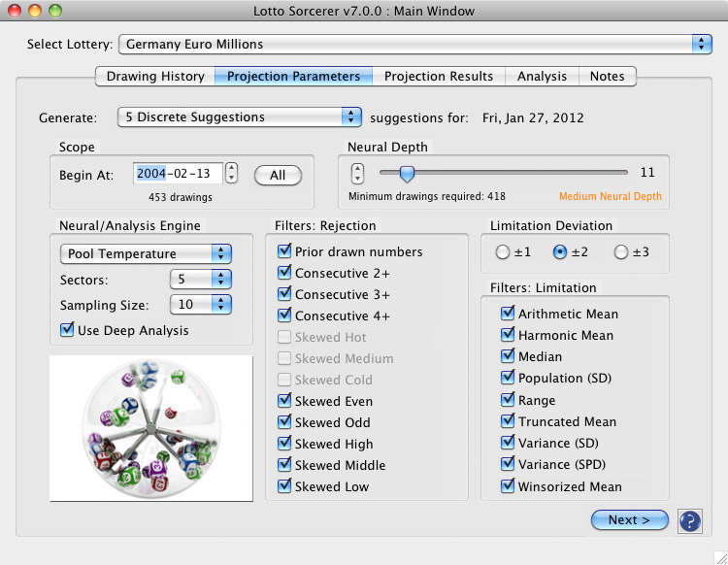Select the Projection Parameters tab
This screenshot has height=565, width=728.
tap(293, 76)
